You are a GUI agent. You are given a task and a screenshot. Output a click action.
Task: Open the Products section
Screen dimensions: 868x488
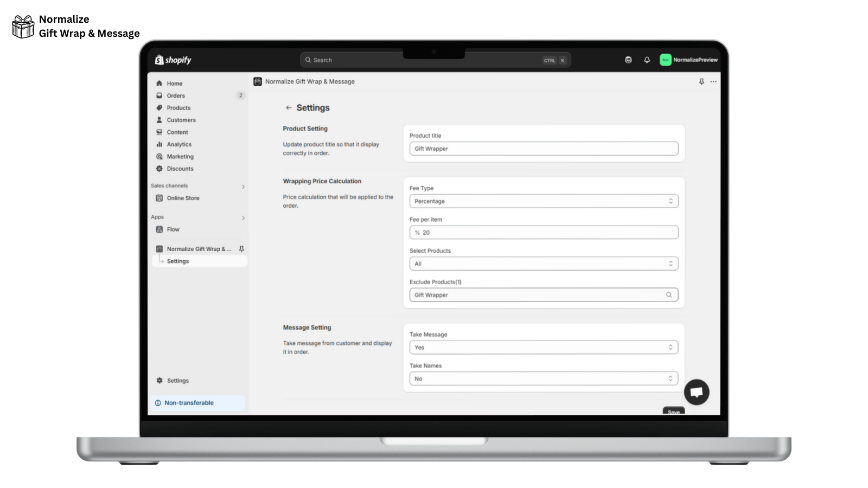[178, 107]
